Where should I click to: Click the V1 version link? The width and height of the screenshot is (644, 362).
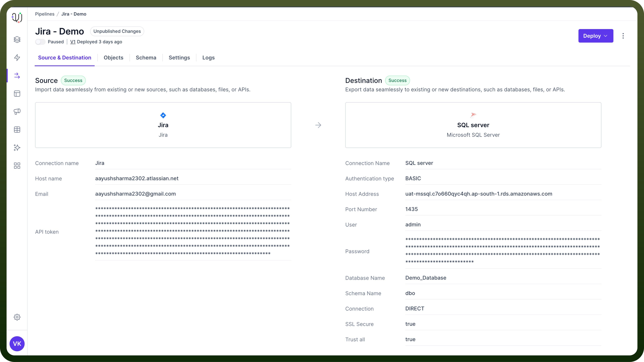(x=73, y=42)
